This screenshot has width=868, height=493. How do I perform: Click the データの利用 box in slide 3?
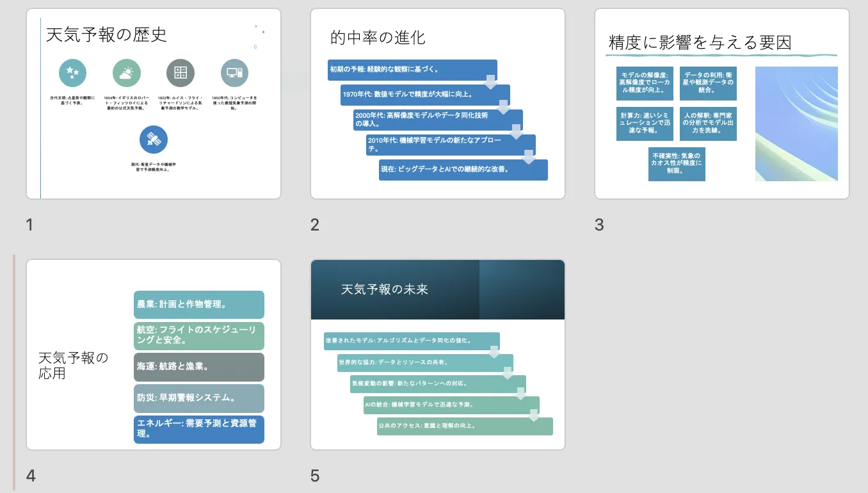tap(708, 83)
